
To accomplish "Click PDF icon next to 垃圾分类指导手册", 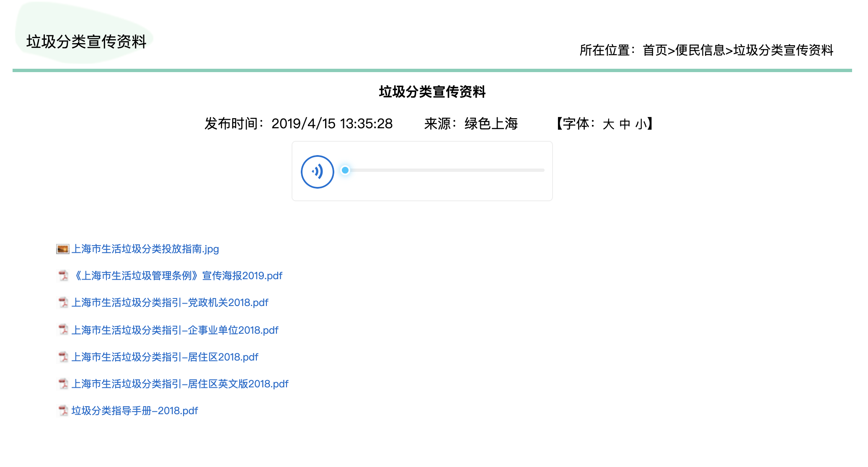I will pyautogui.click(x=63, y=411).
